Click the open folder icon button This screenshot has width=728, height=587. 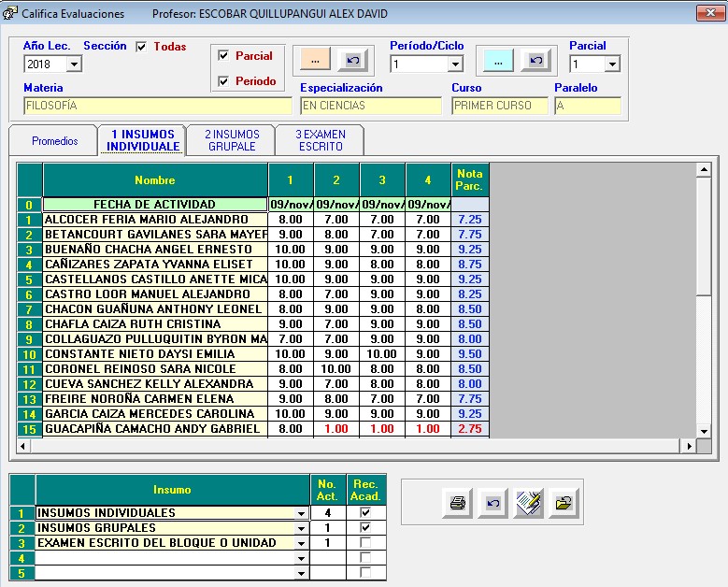[x=564, y=503]
